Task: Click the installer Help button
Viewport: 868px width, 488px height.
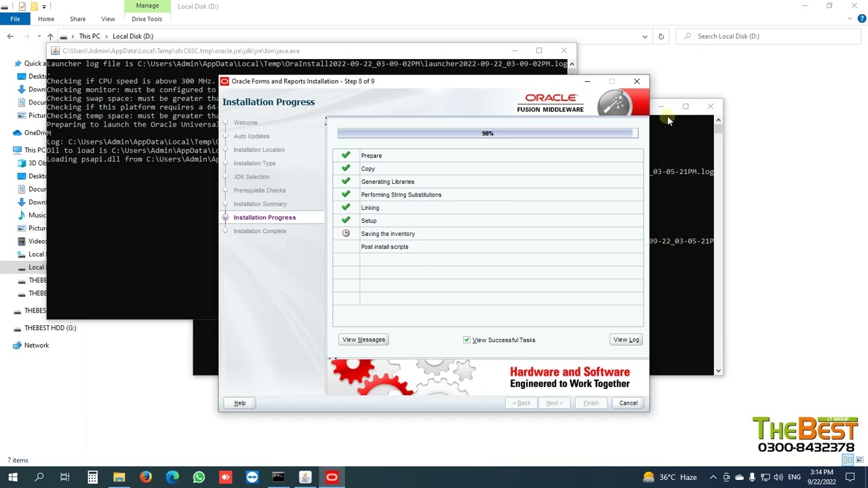Action: (240, 403)
